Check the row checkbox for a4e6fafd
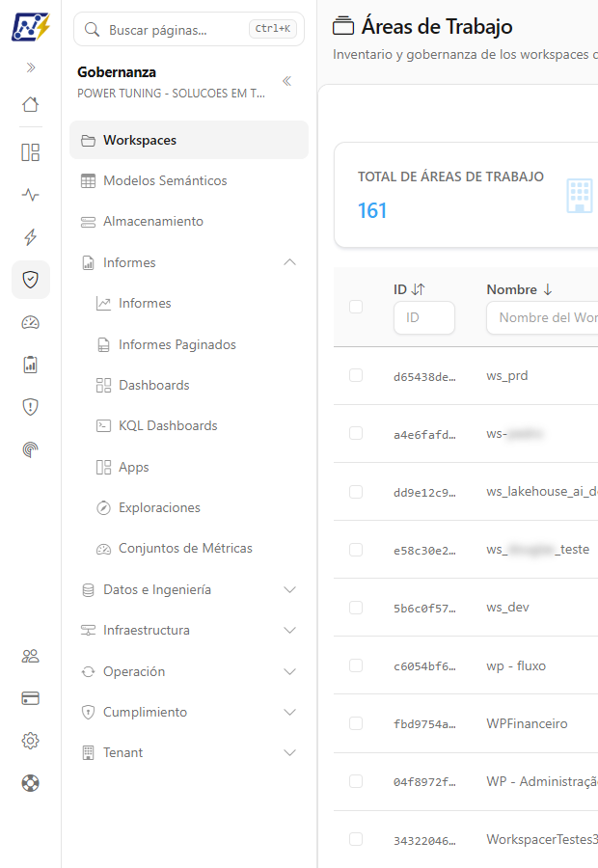Viewport: 598px width, 868px height. 356,433
